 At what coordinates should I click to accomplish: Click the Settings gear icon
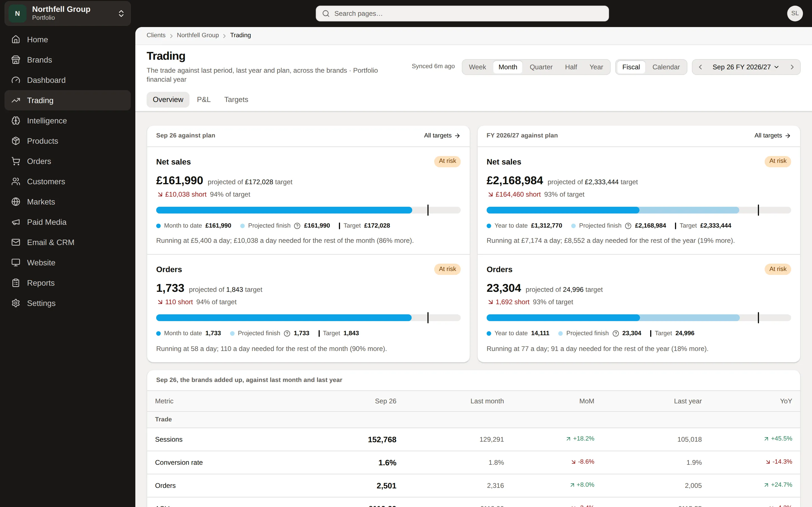pyautogui.click(x=16, y=303)
